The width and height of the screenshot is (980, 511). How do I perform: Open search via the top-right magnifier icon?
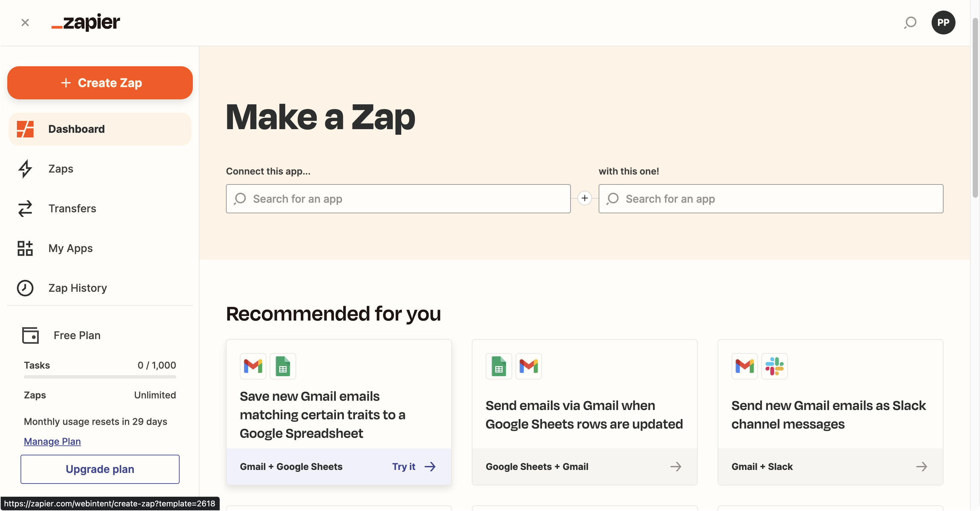(x=910, y=23)
